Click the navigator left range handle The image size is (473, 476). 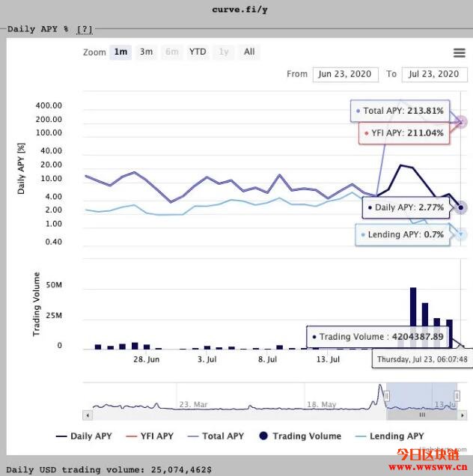click(x=387, y=396)
